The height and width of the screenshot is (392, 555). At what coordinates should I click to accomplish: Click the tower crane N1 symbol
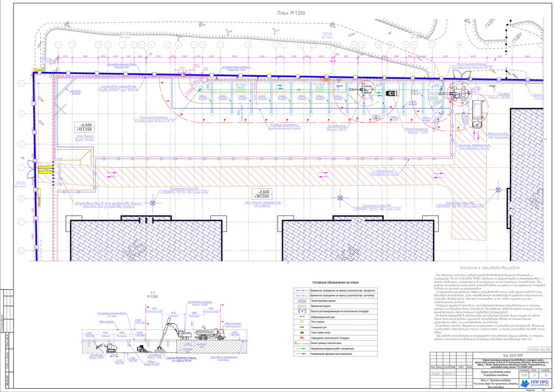(x=153, y=203)
